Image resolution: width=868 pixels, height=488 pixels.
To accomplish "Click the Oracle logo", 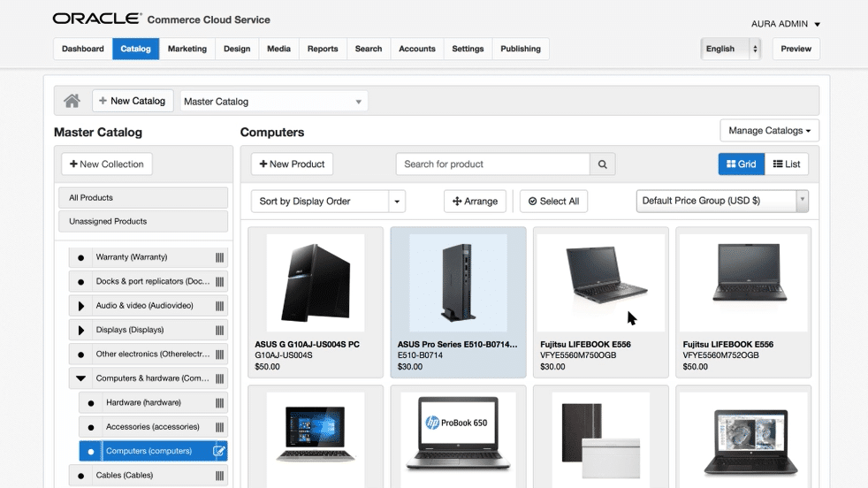I will point(97,19).
